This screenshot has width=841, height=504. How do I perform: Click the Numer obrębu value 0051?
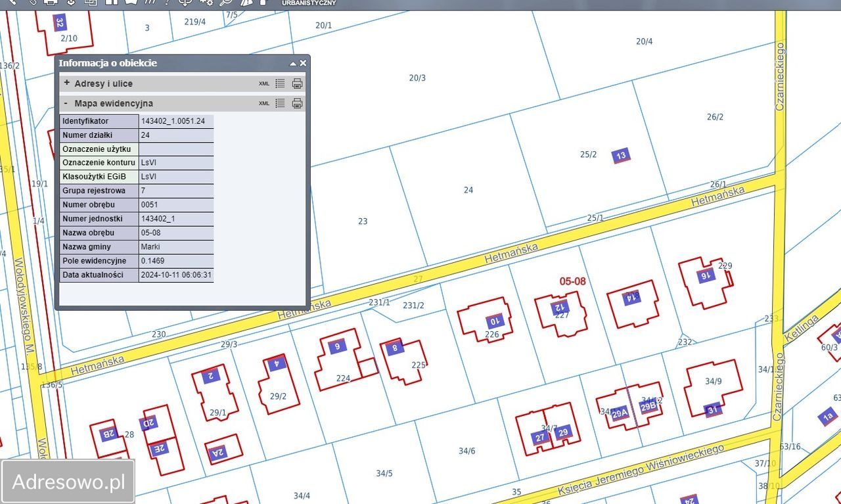tap(176, 205)
